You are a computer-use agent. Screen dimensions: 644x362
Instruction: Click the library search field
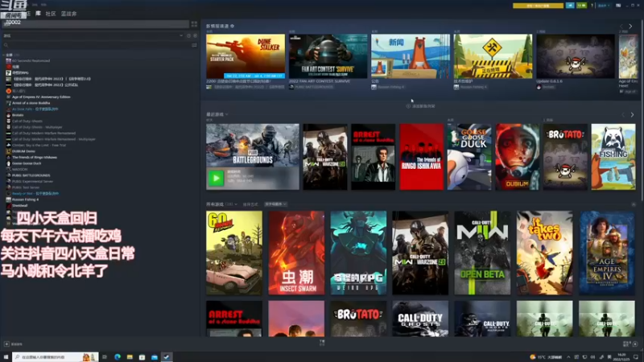(97, 45)
